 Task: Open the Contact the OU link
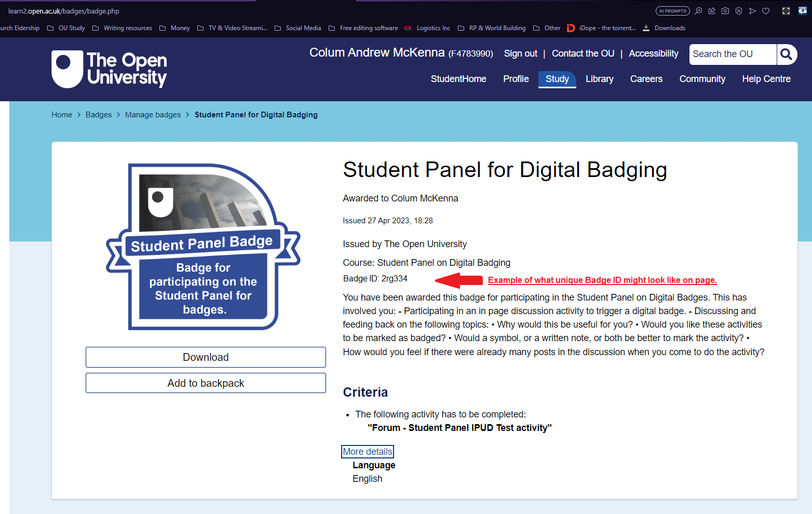tap(583, 53)
